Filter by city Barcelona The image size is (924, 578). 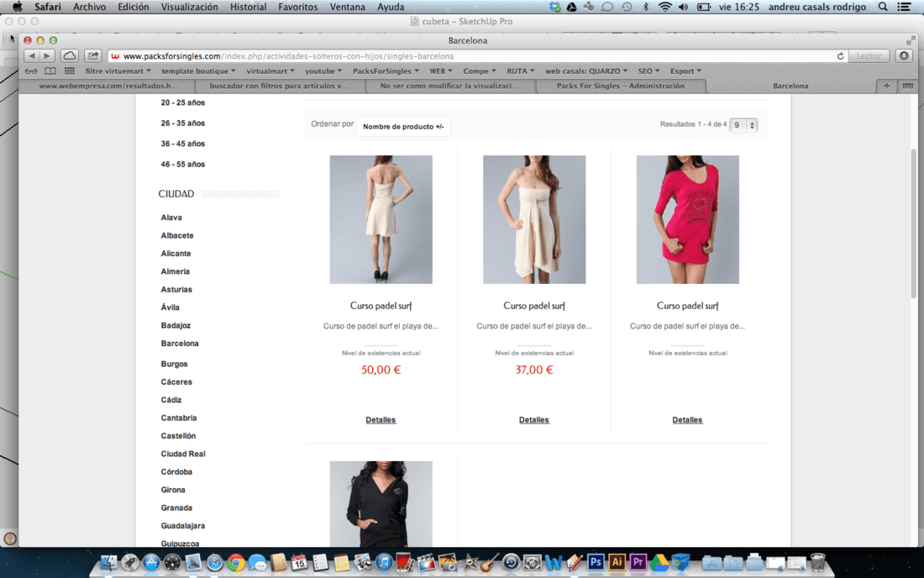(x=180, y=344)
